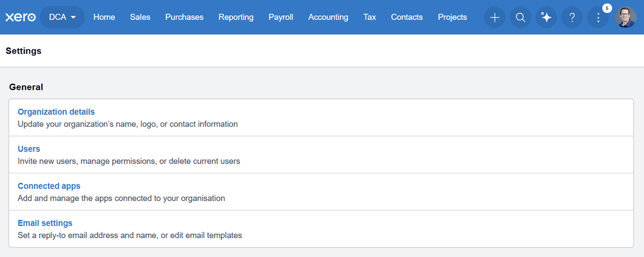Click the Xero logo
Screen dimensions: 644x257
(x=20, y=17)
